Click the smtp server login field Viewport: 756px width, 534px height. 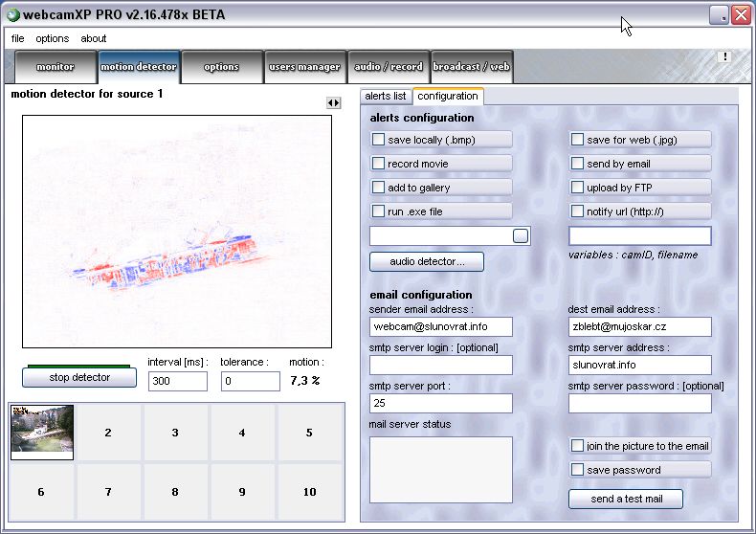click(x=440, y=365)
